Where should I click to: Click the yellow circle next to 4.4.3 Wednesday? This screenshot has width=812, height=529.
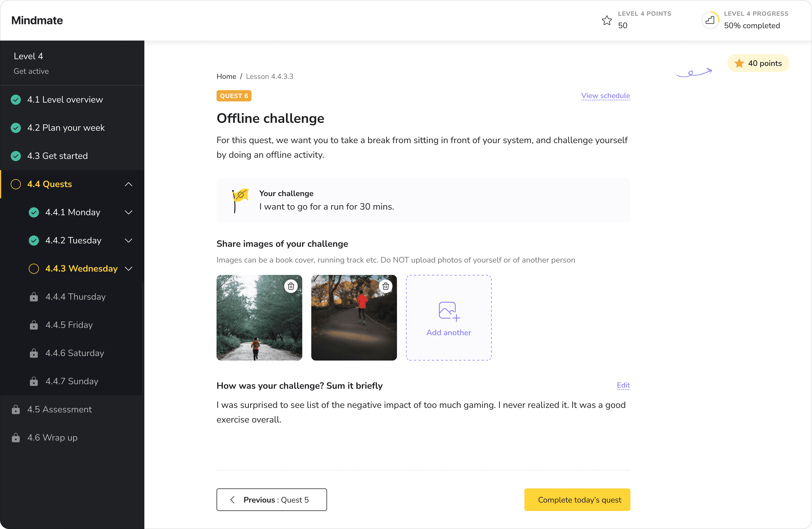tap(34, 269)
